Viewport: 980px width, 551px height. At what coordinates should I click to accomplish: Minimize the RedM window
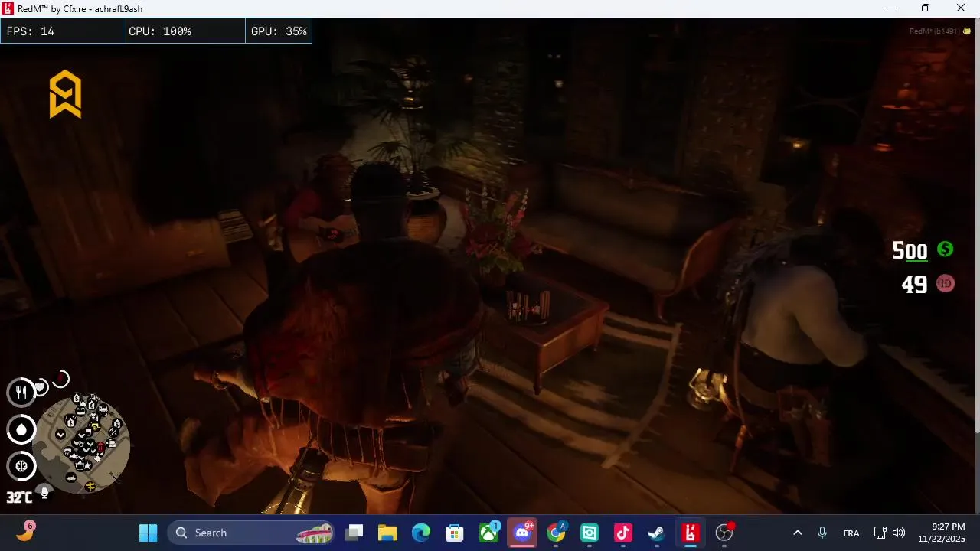[891, 8]
